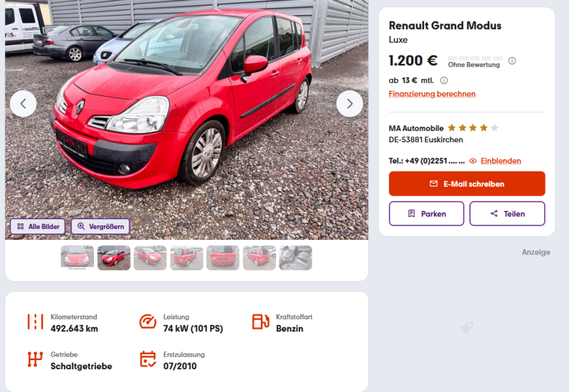Click E-Mail schreiben button

pyautogui.click(x=467, y=184)
